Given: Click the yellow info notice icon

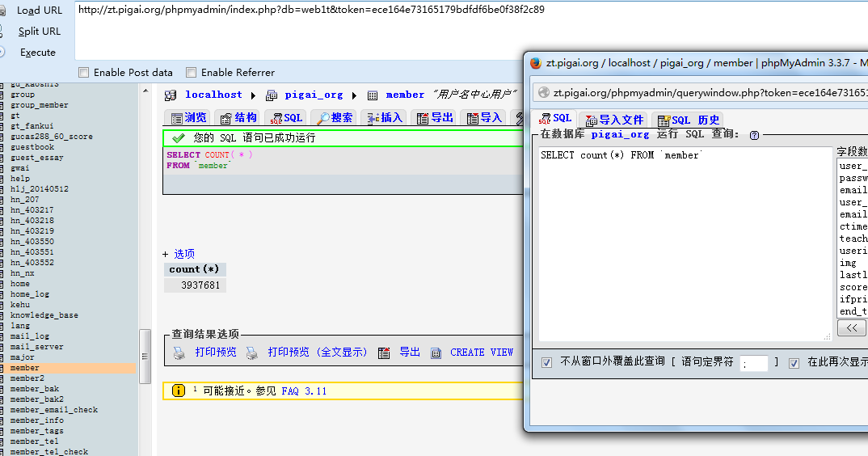Looking at the screenshot, I should (x=179, y=391).
